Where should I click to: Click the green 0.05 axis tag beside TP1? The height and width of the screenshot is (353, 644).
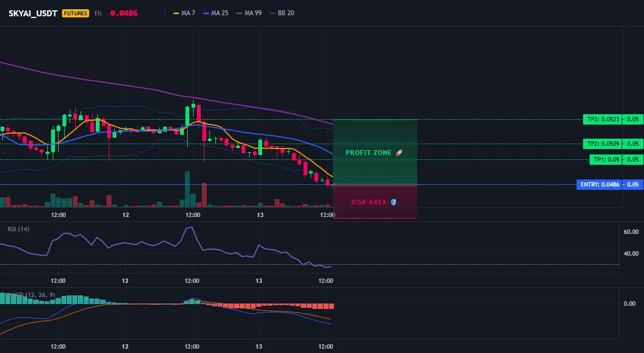(x=633, y=159)
